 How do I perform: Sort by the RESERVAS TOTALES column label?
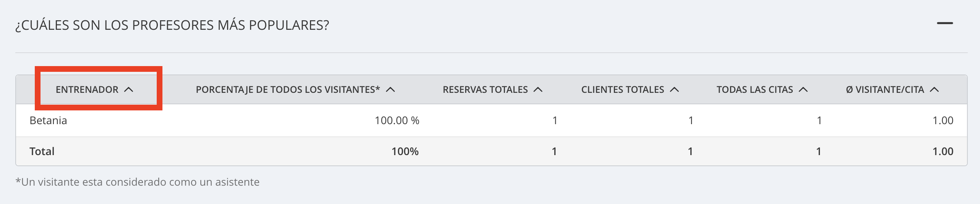tap(485, 89)
